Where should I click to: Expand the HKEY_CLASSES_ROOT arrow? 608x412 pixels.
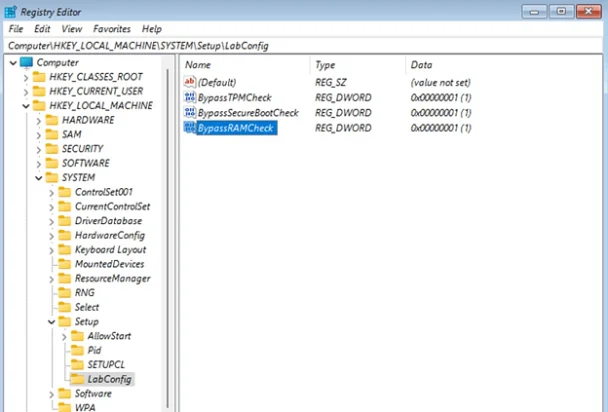point(26,78)
